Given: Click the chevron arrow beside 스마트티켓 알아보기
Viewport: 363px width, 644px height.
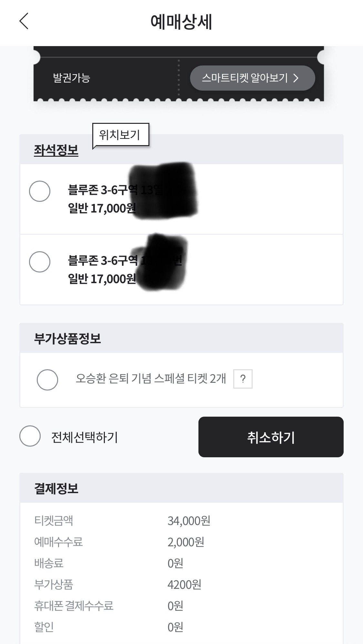Looking at the screenshot, I should tap(296, 78).
